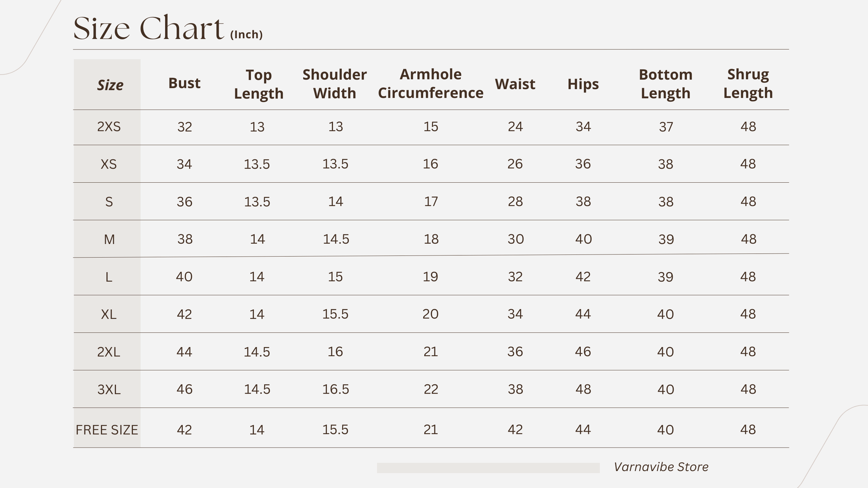Select the Bottom Length column header
This screenshot has height=488, width=868.
click(x=665, y=84)
